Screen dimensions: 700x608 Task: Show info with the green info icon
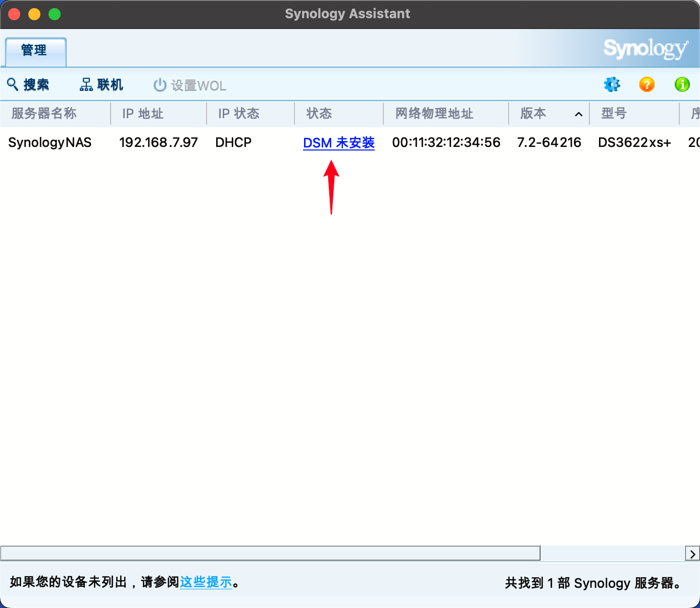tap(682, 84)
